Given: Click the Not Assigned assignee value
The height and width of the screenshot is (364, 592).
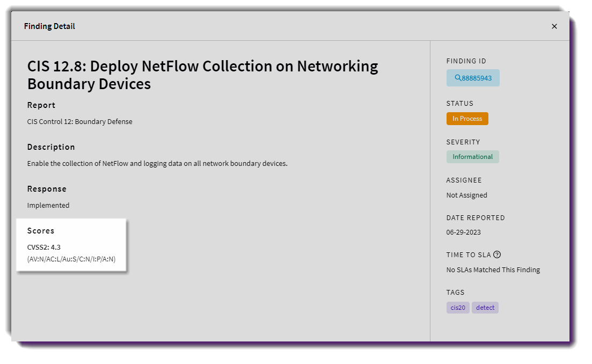Looking at the screenshot, I should tap(466, 195).
